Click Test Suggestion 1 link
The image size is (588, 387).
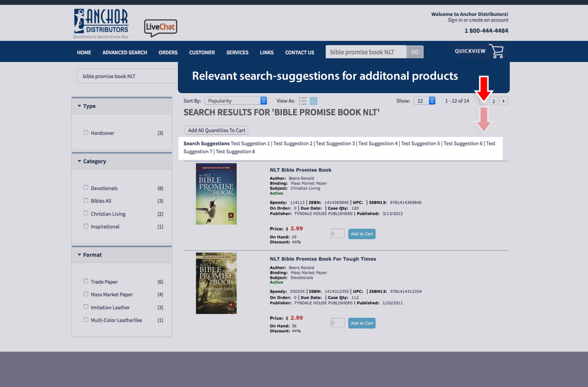pos(250,143)
